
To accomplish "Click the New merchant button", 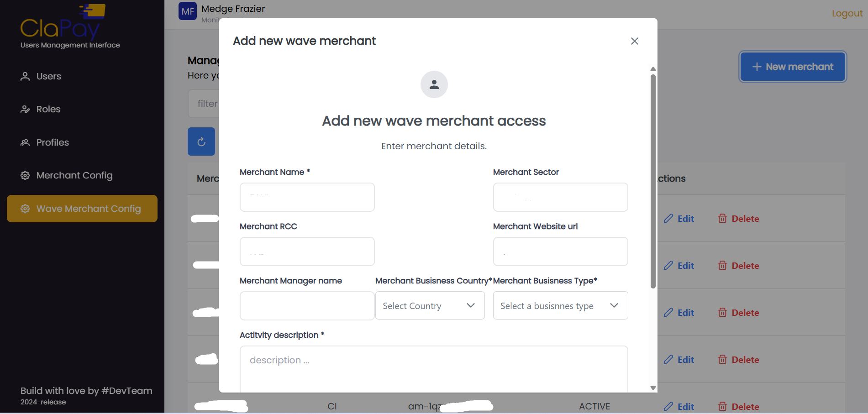I will [793, 67].
